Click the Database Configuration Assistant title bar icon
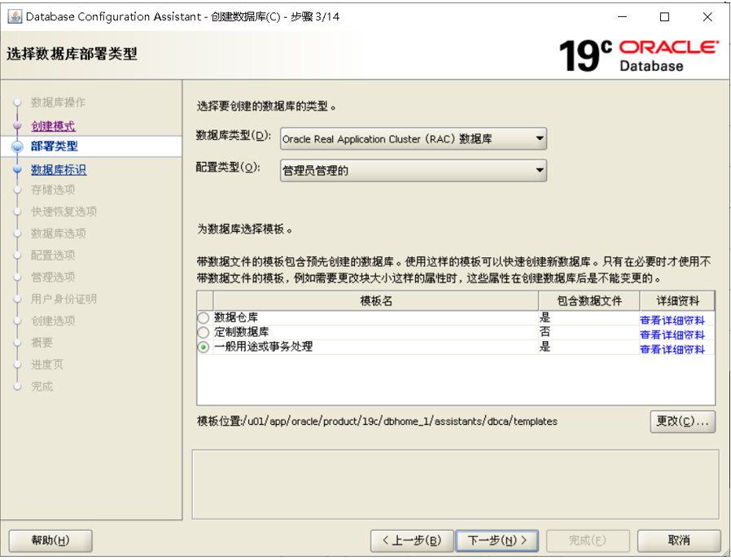731x560 pixels. pyautogui.click(x=13, y=15)
